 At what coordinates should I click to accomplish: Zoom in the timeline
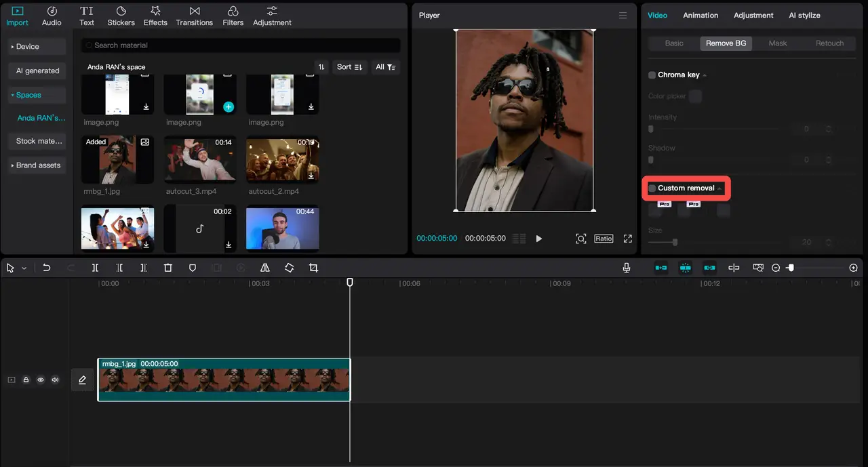point(854,268)
